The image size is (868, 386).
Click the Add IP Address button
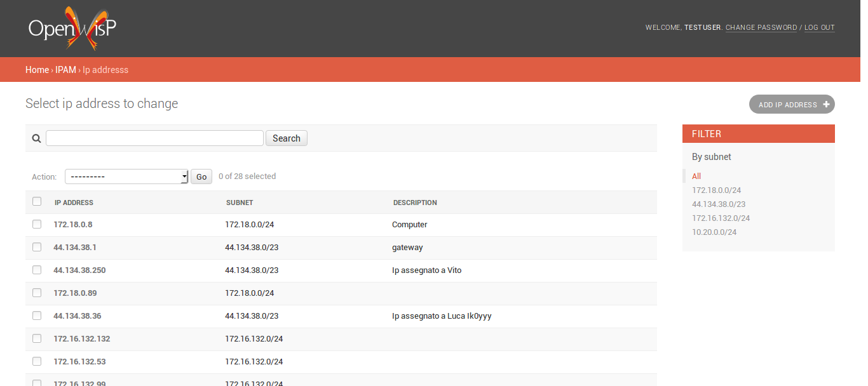pos(792,104)
